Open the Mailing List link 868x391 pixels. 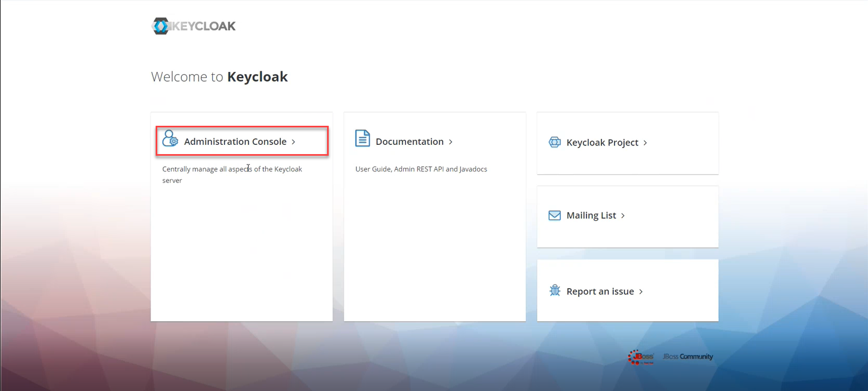pyautogui.click(x=592, y=216)
